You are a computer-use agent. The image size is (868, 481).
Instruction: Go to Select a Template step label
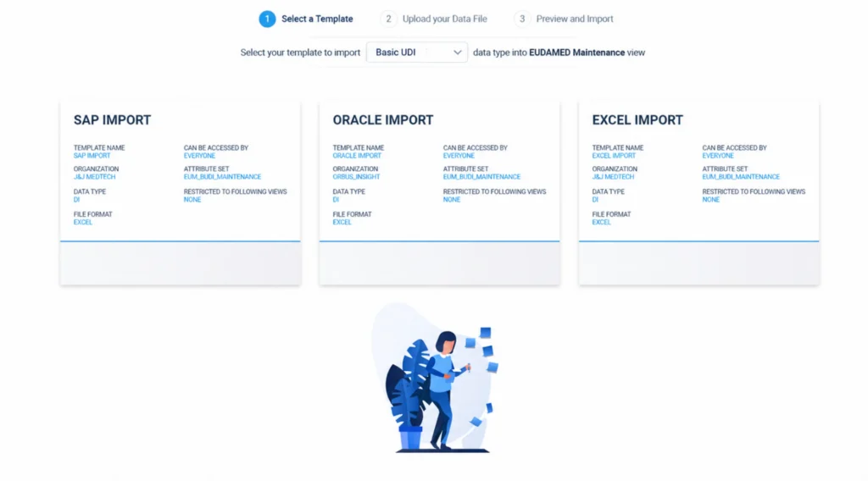coord(317,19)
